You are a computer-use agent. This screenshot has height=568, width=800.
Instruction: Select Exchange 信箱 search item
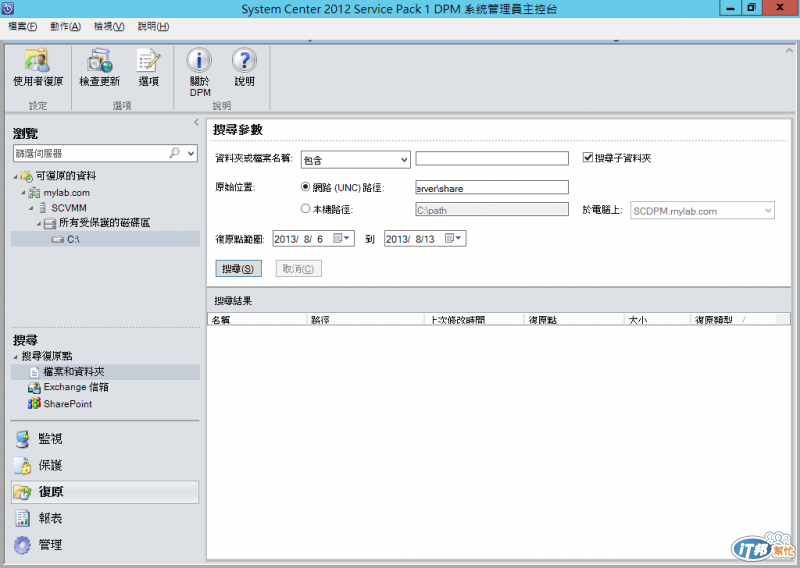76,387
